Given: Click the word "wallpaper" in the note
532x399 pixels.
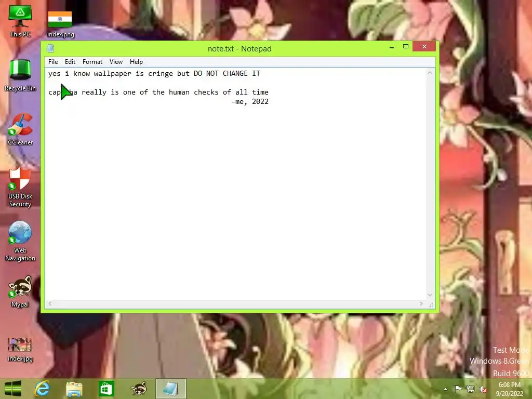Looking at the screenshot, I should pos(113,74).
